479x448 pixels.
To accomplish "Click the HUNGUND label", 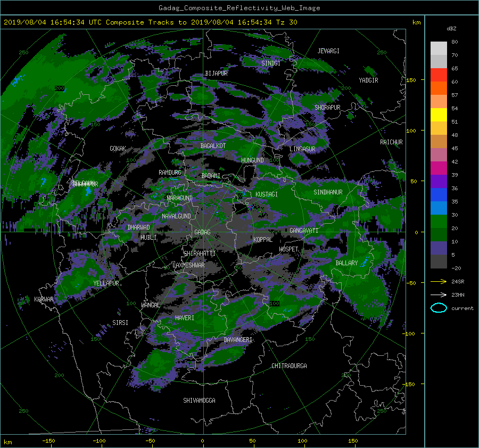I will coord(252,160).
